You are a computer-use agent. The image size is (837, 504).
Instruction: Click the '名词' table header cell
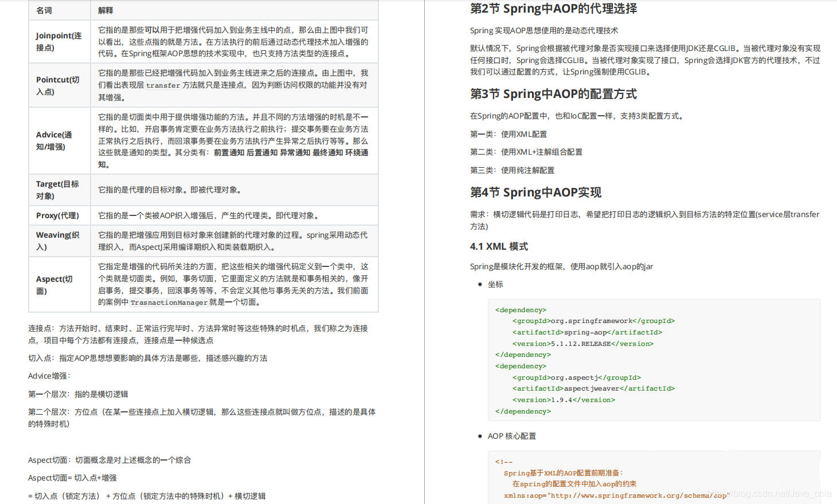pos(60,10)
